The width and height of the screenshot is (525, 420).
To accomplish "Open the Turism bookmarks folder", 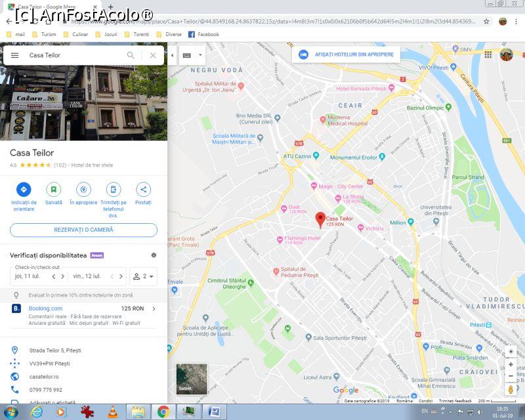I will [43, 34].
